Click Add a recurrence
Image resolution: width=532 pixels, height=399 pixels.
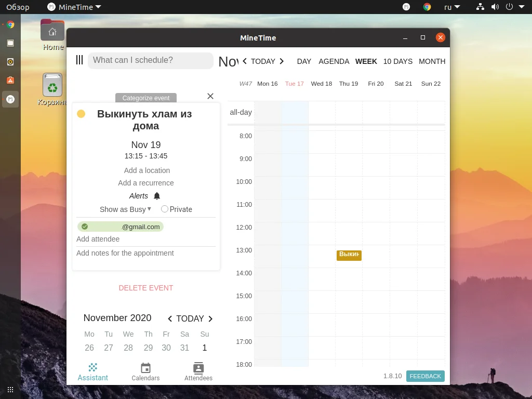146,183
